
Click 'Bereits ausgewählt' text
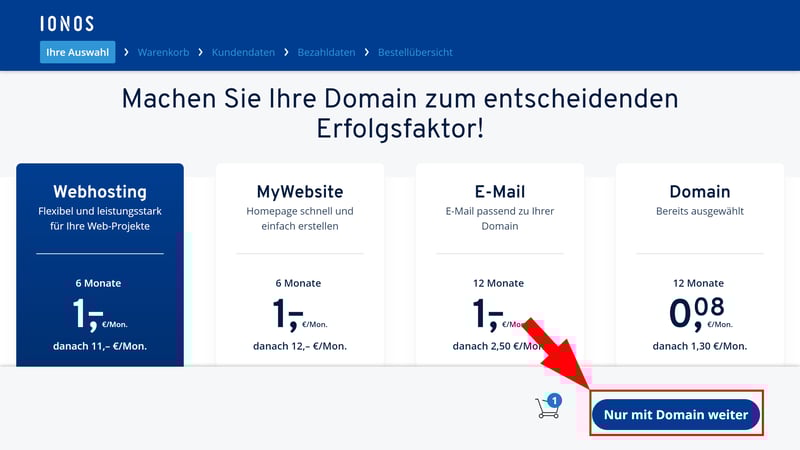[x=700, y=211]
